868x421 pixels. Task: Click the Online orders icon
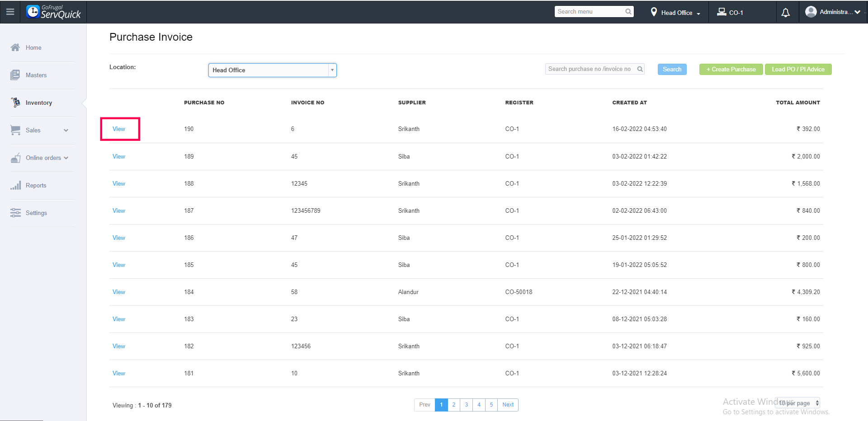pos(15,158)
